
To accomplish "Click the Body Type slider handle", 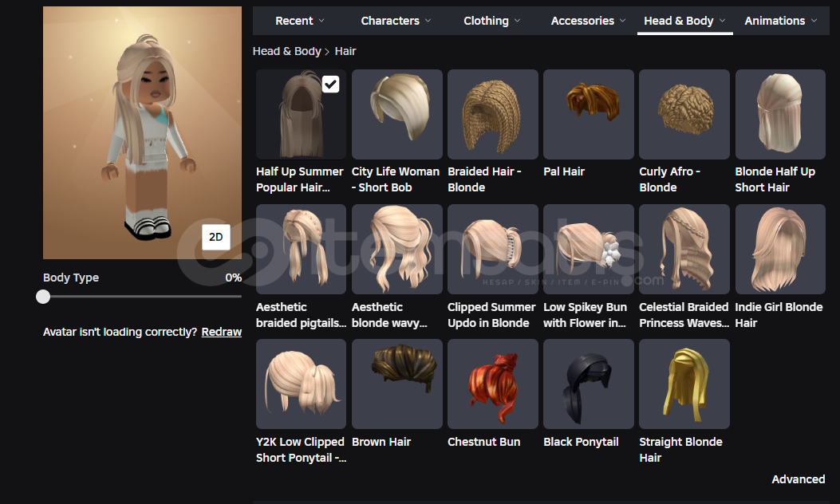I will point(43,297).
